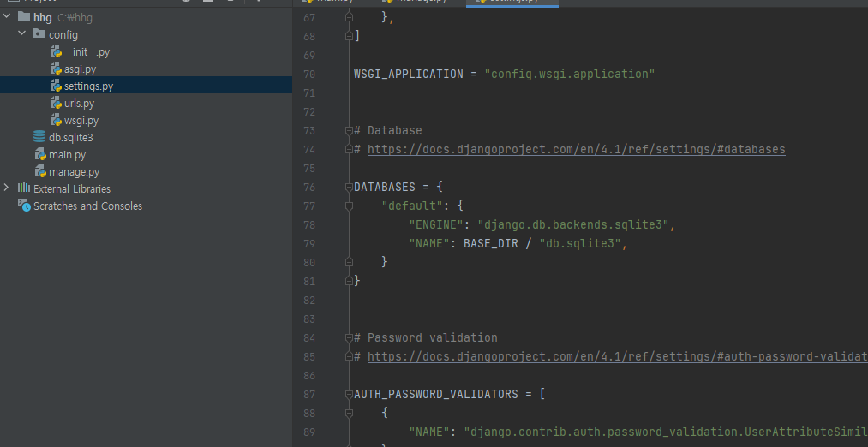Collapse the config folder chevron
The image size is (868, 447).
point(22,33)
